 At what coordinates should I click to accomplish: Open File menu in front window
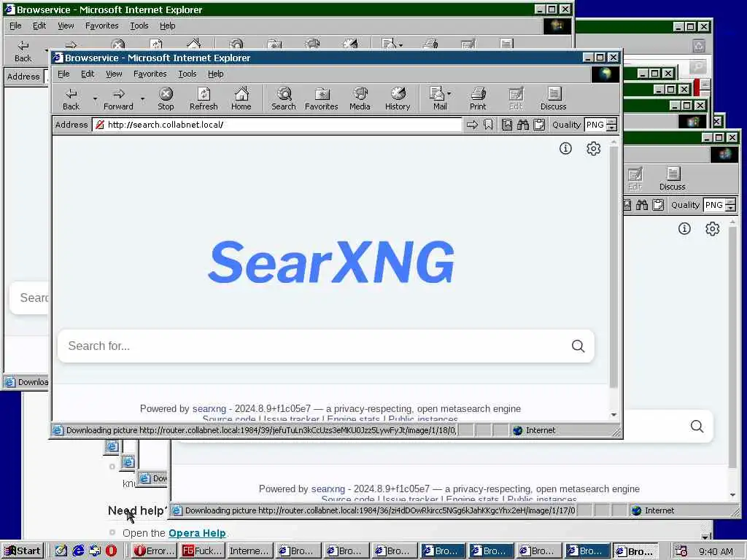63,74
